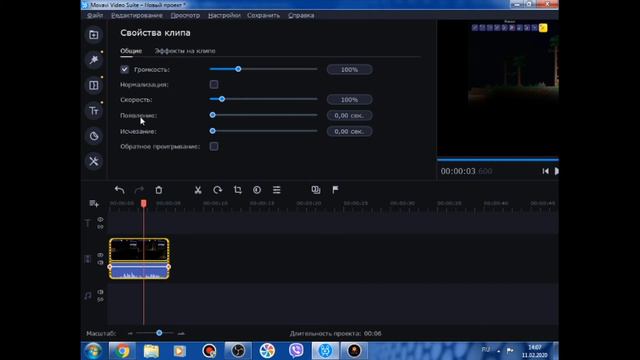Click the Скорость speed slider handle

(x=222, y=99)
